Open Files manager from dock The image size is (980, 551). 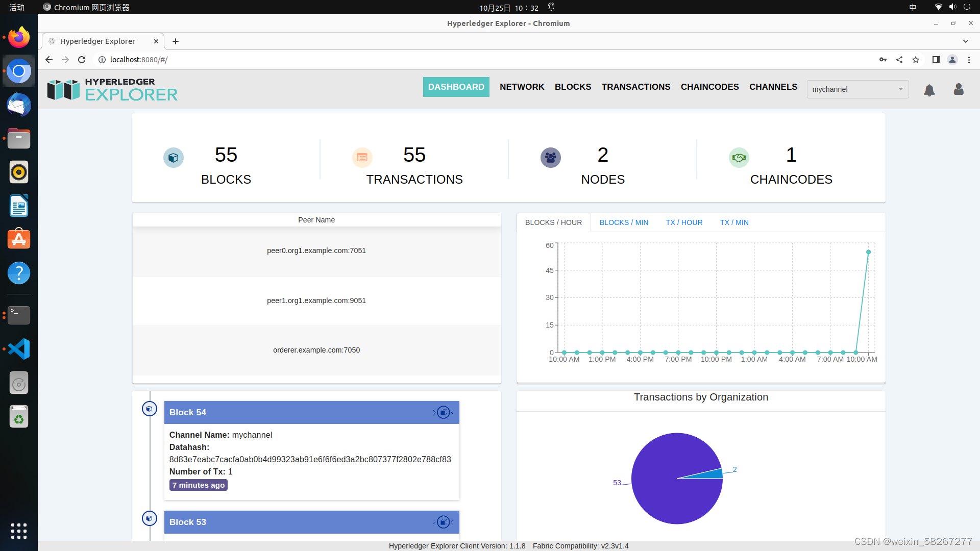pyautogui.click(x=19, y=138)
